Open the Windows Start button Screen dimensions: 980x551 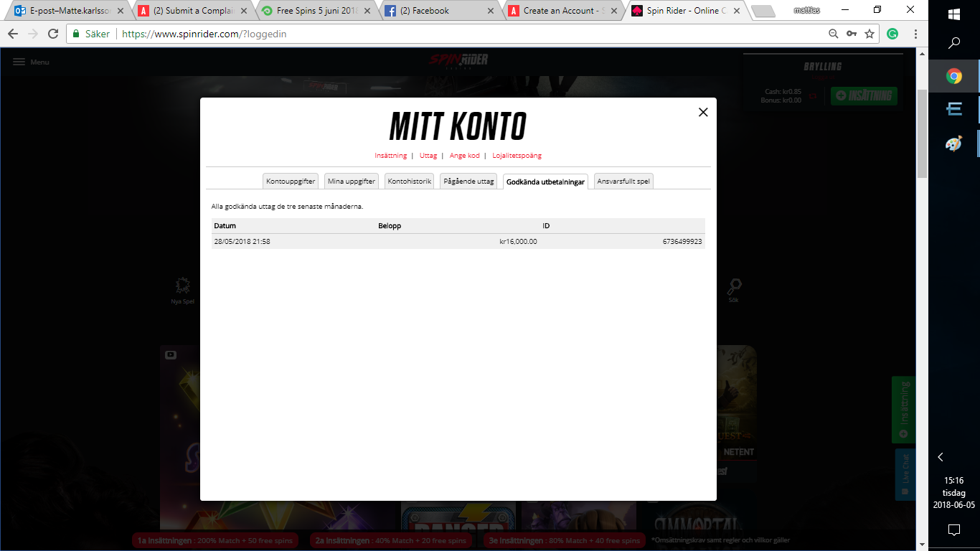coord(954,14)
